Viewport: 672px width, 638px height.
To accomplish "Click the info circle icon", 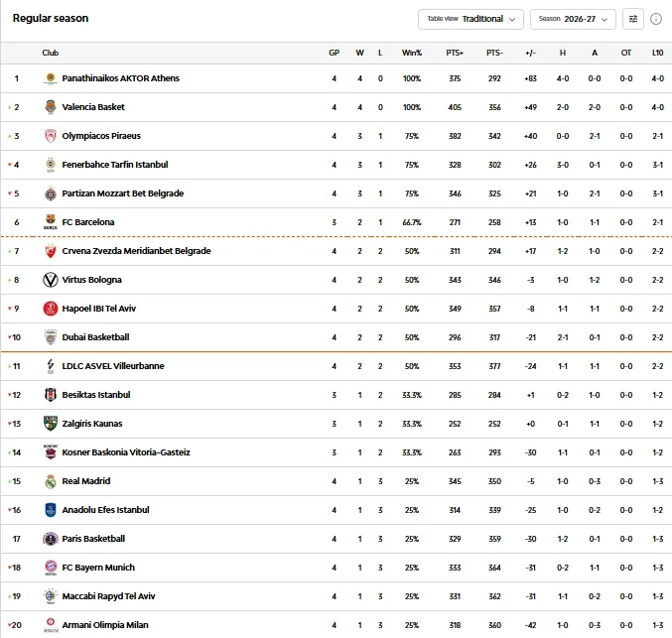I will (x=656, y=19).
